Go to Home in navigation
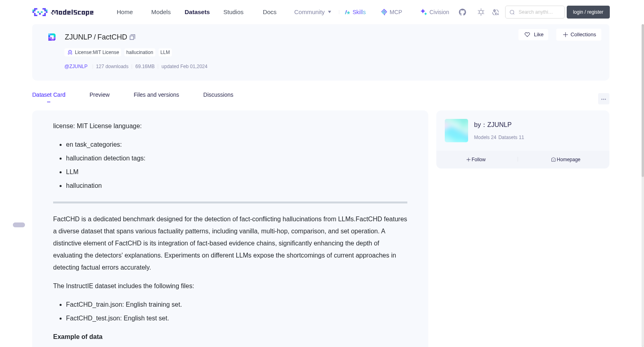Viewport: 644px width, 347px height. [x=125, y=12]
